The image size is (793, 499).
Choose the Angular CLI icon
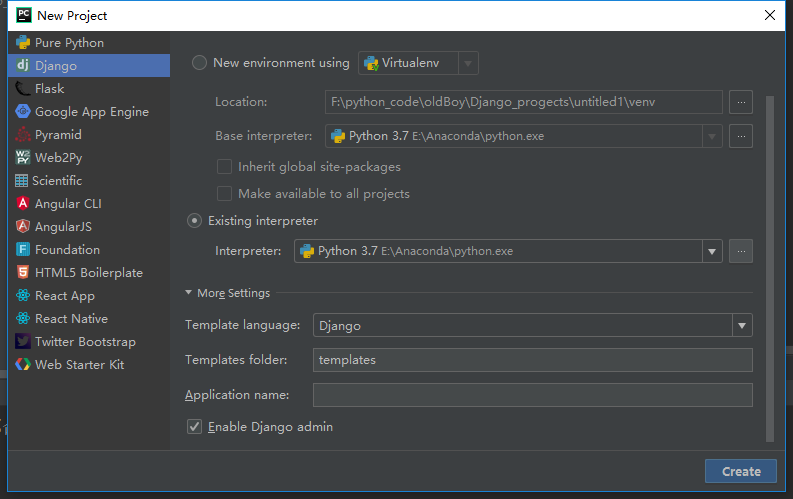pyautogui.click(x=24, y=204)
